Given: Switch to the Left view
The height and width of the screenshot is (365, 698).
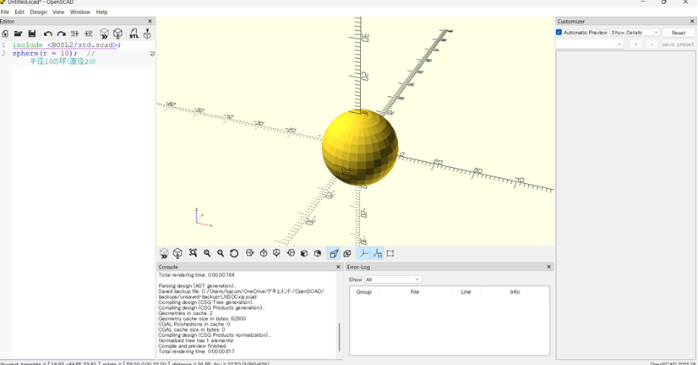Looking at the screenshot, I should coord(291,253).
